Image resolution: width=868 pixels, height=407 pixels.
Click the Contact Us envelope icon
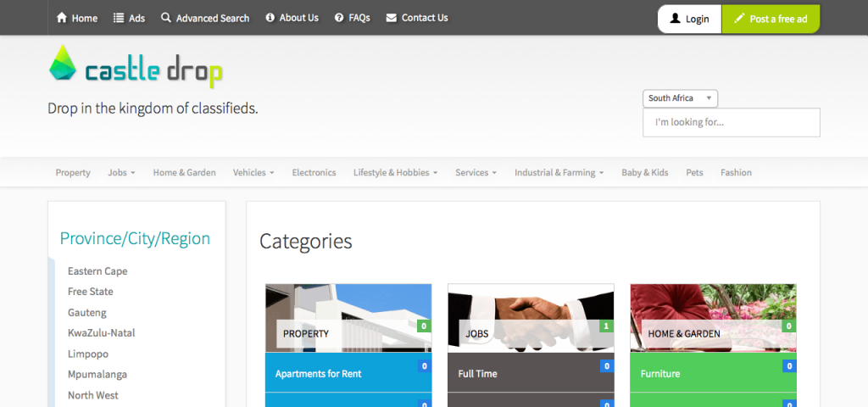click(x=392, y=18)
